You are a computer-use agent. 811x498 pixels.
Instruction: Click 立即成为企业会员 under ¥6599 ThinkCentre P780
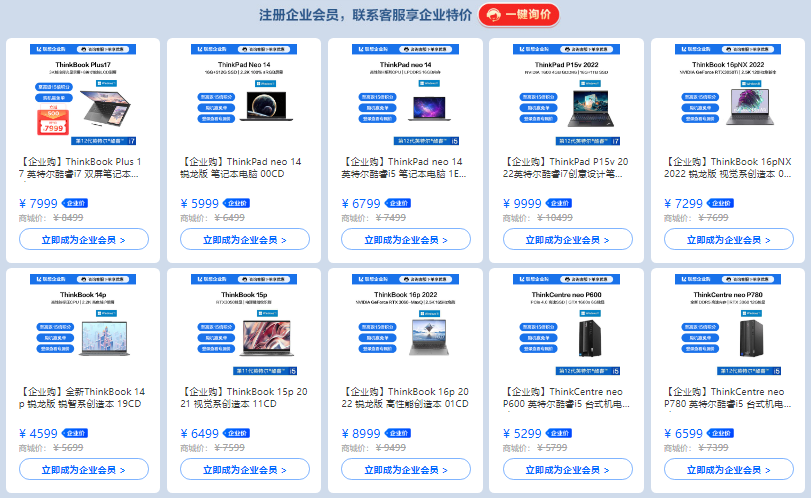coord(729,470)
